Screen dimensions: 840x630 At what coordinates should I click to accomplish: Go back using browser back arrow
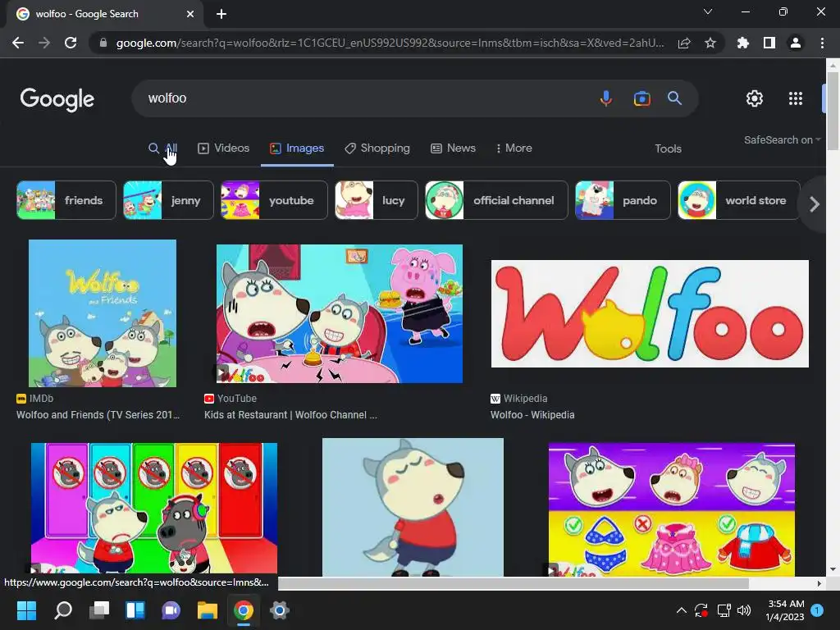[18, 43]
